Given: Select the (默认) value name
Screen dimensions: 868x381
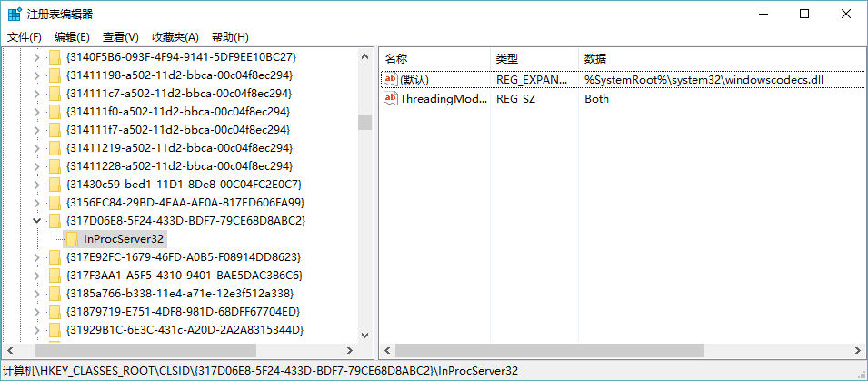Looking at the screenshot, I should pos(414,80).
